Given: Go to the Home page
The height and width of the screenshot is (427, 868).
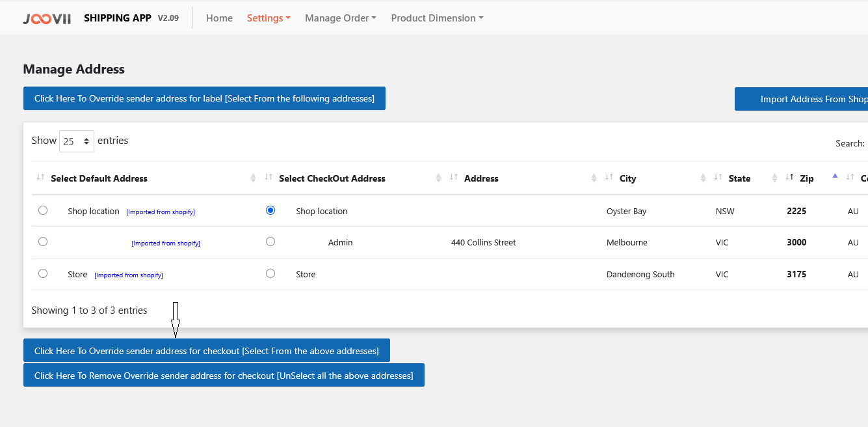Looking at the screenshot, I should [x=219, y=18].
